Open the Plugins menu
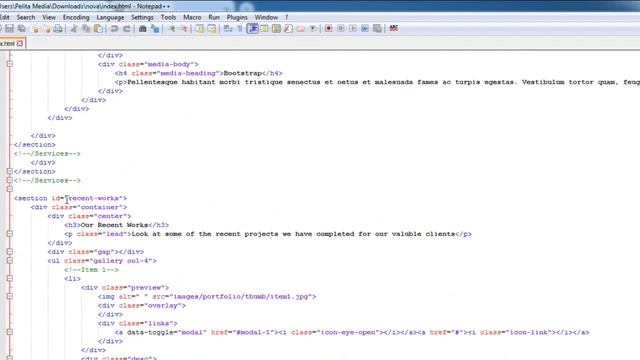This screenshot has width=640, height=360. (237, 18)
